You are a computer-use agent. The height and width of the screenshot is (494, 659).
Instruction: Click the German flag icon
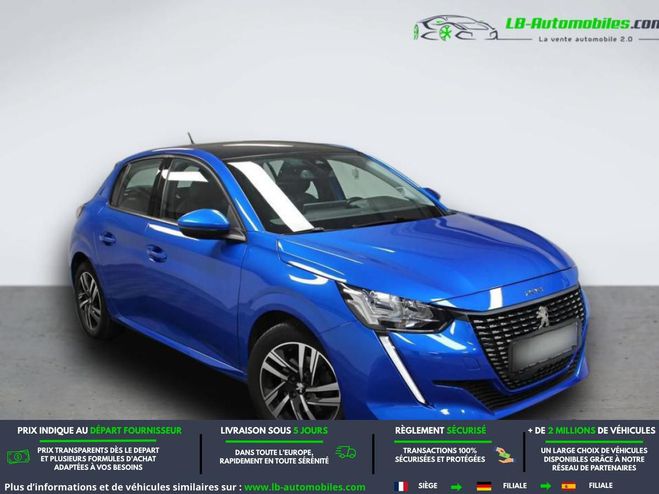pos(484,486)
